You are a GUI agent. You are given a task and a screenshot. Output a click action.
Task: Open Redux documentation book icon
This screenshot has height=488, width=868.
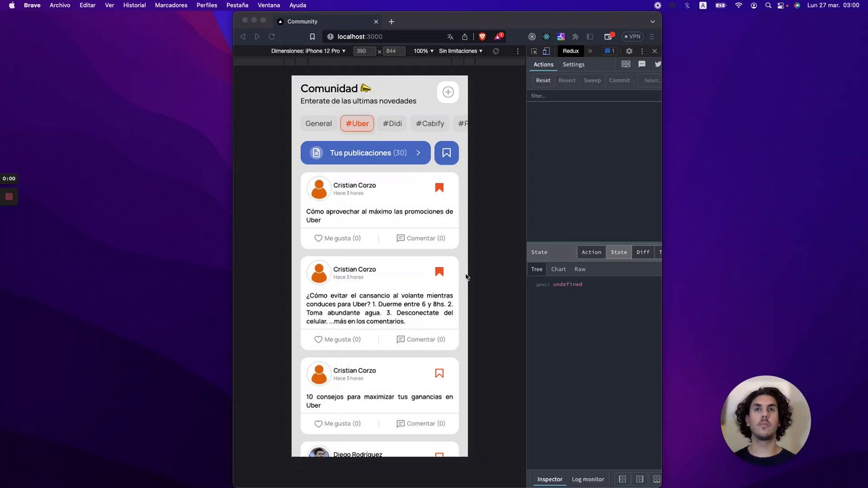coord(626,64)
